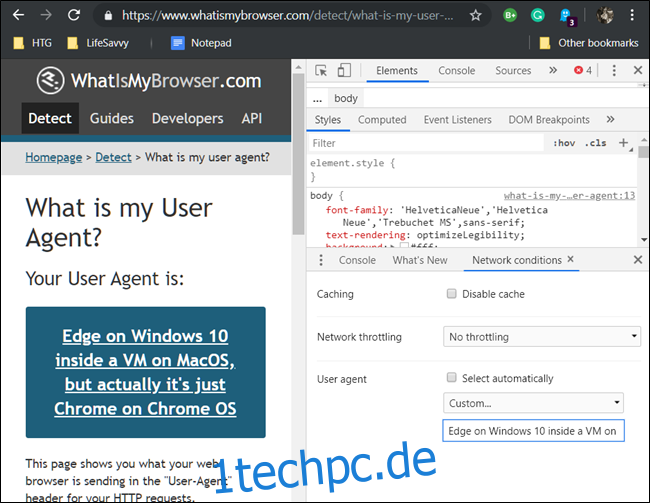Open the drawer's three-dot menu

[320, 260]
